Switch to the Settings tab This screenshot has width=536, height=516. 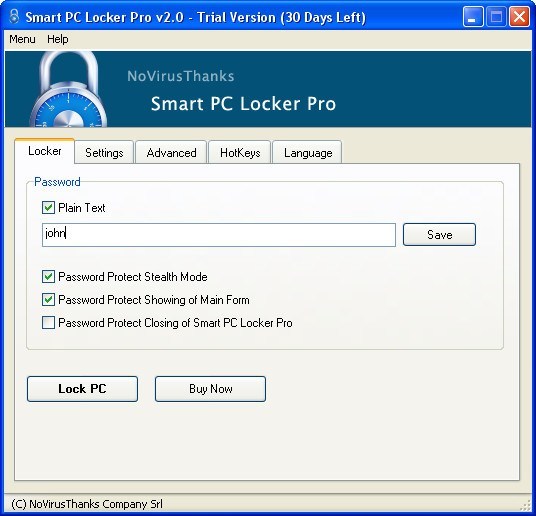coord(104,153)
